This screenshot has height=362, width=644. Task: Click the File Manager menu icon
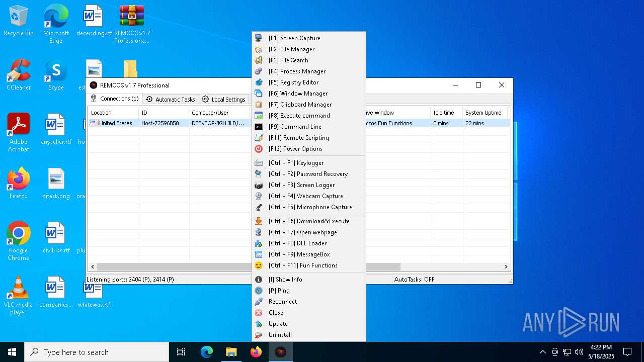pyautogui.click(x=259, y=49)
